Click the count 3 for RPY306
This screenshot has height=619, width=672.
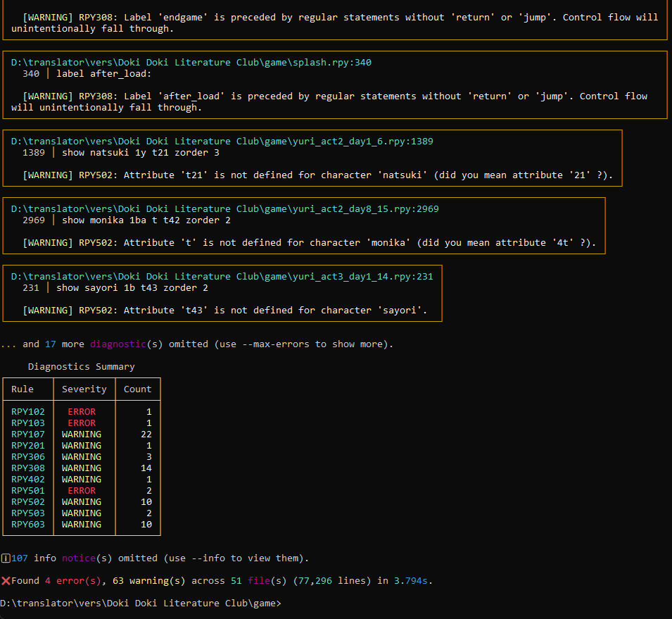tap(149, 457)
